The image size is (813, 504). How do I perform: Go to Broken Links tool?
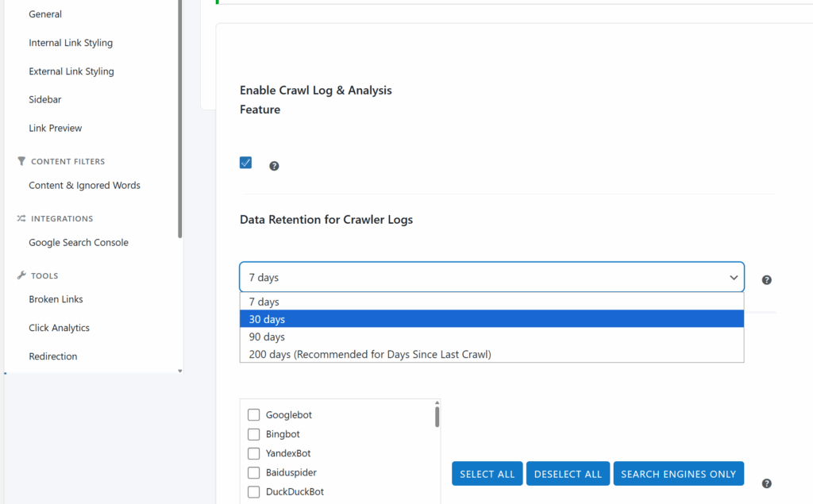[56, 299]
